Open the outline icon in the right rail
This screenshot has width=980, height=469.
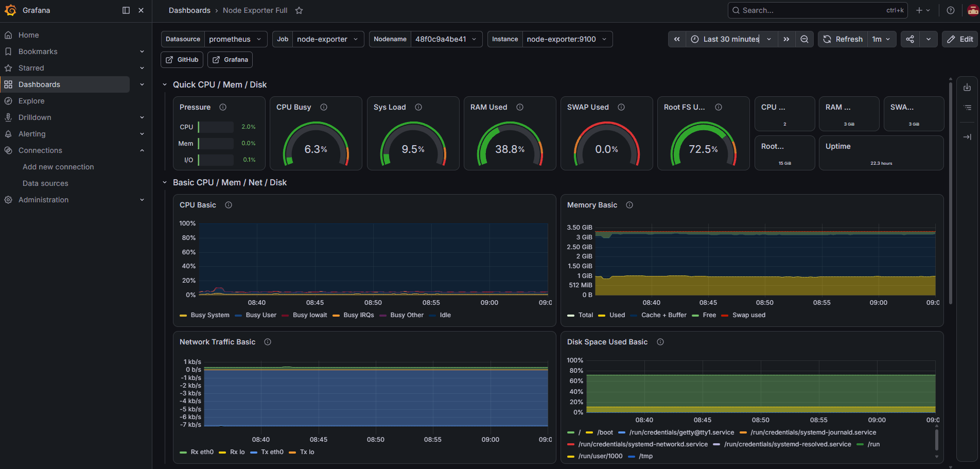point(967,108)
